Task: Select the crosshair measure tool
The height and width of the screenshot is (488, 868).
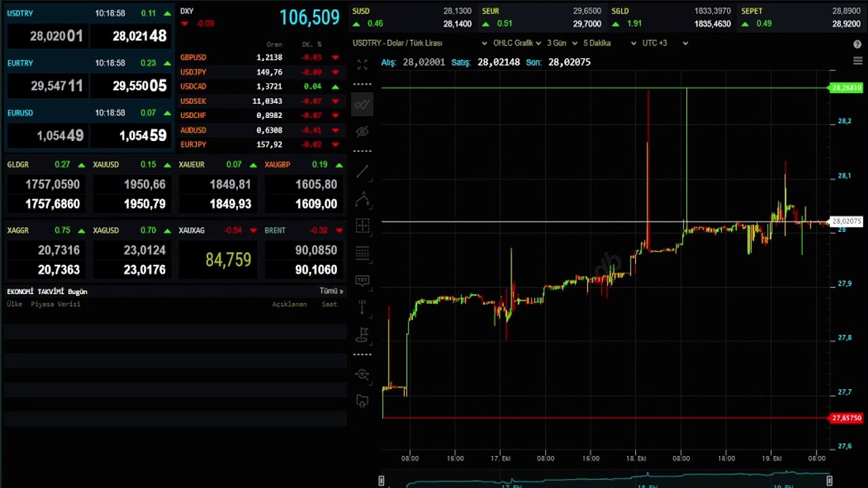Action: [362, 226]
